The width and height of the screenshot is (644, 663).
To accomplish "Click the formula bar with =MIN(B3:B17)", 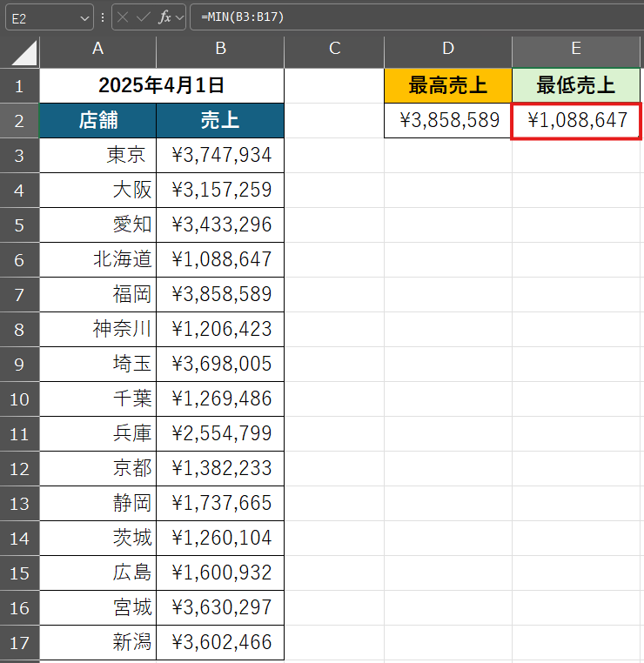I will pos(417,17).
